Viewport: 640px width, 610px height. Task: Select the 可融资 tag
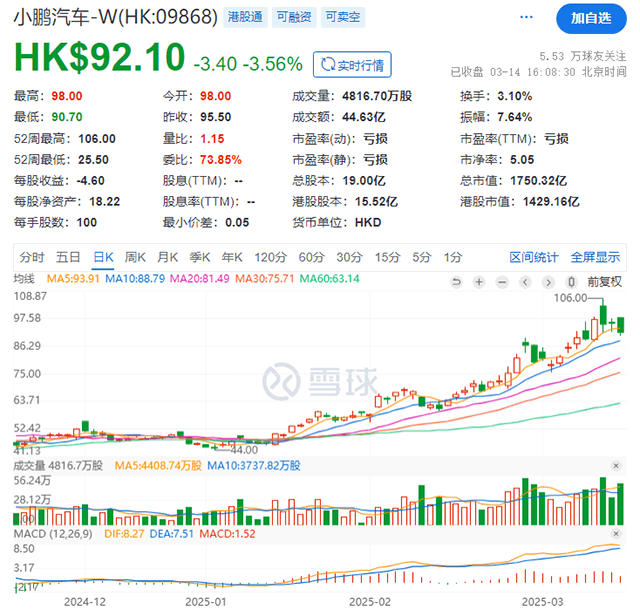pos(294,17)
